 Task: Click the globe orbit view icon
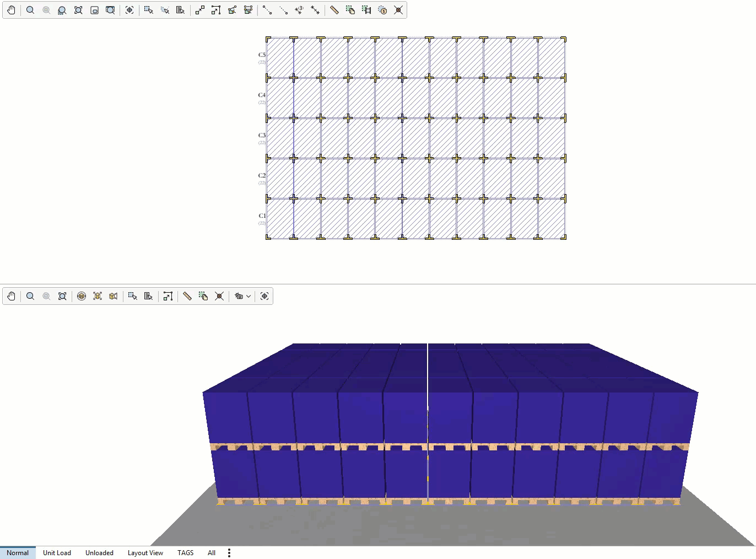coord(82,296)
